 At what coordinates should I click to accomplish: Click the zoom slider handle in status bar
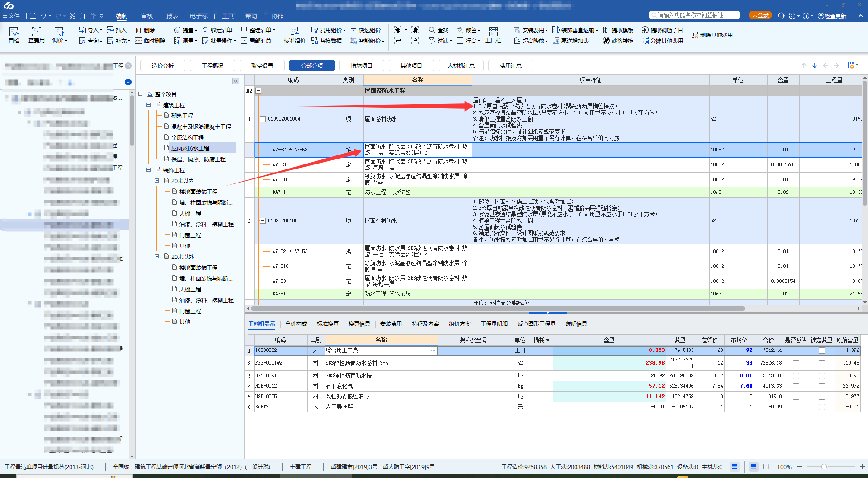[824, 467]
